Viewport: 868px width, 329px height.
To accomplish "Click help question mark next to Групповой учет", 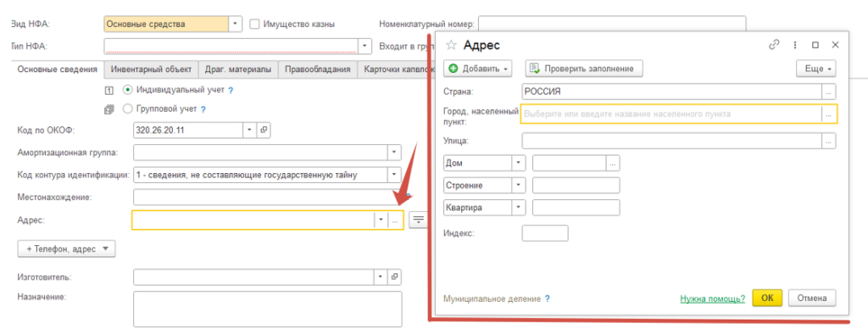I will point(203,109).
